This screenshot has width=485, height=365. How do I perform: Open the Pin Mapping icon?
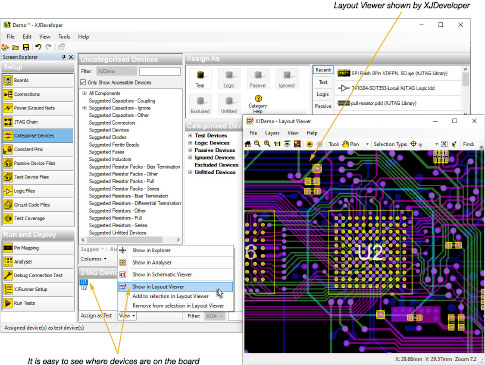click(x=8, y=248)
